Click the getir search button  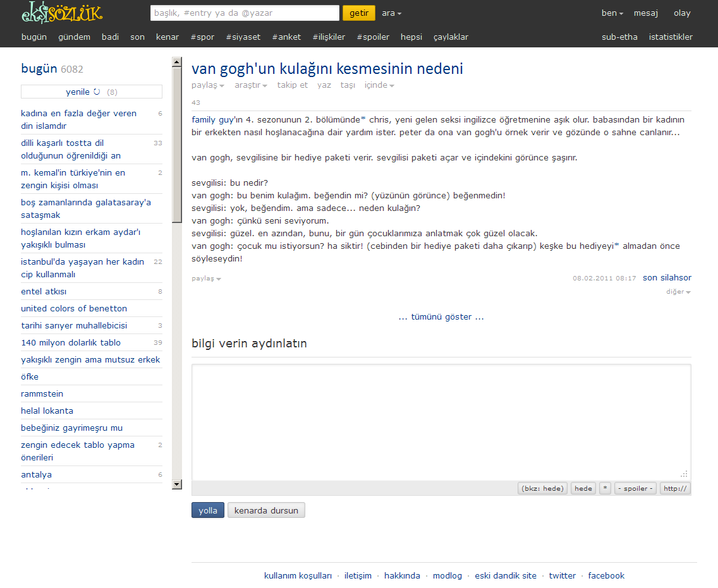pyautogui.click(x=358, y=13)
